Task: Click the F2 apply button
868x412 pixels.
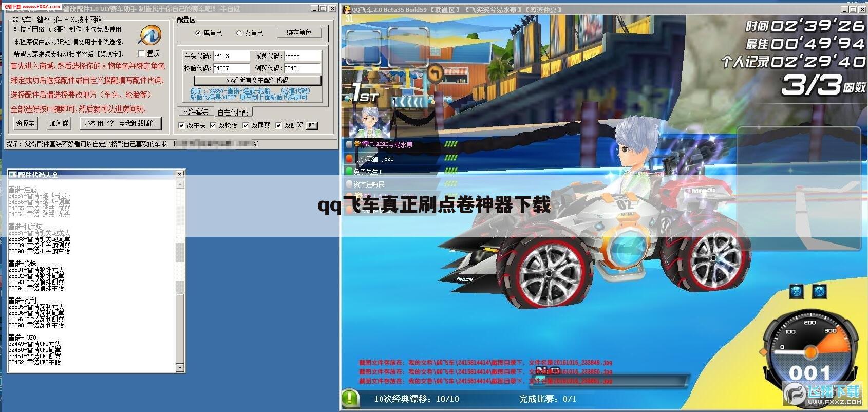Action: 311,125
